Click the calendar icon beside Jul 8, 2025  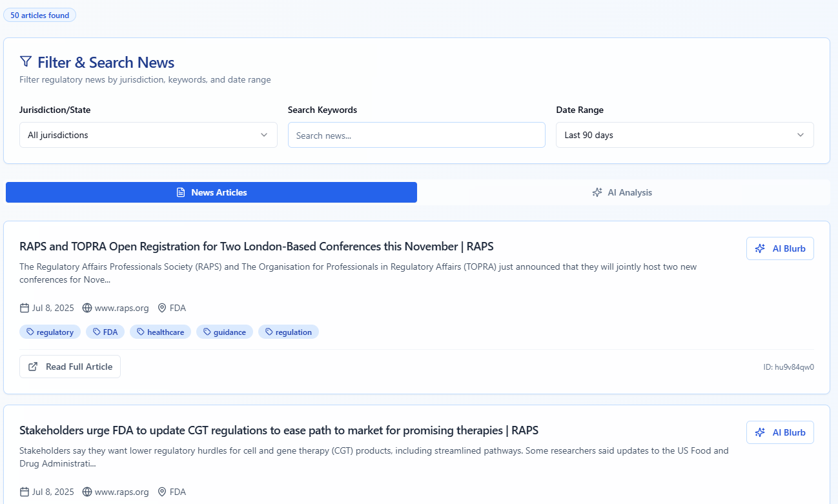[x=25, y=308]
